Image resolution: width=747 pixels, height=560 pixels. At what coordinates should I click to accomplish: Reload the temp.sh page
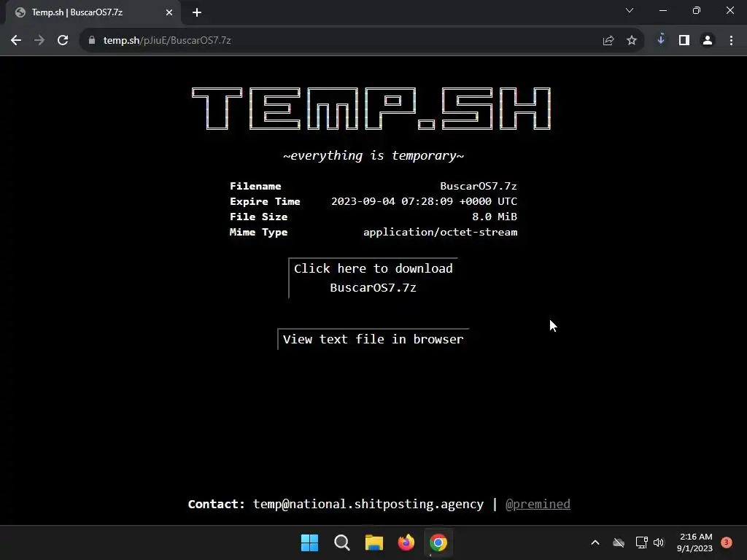click(x=63, y=41)
